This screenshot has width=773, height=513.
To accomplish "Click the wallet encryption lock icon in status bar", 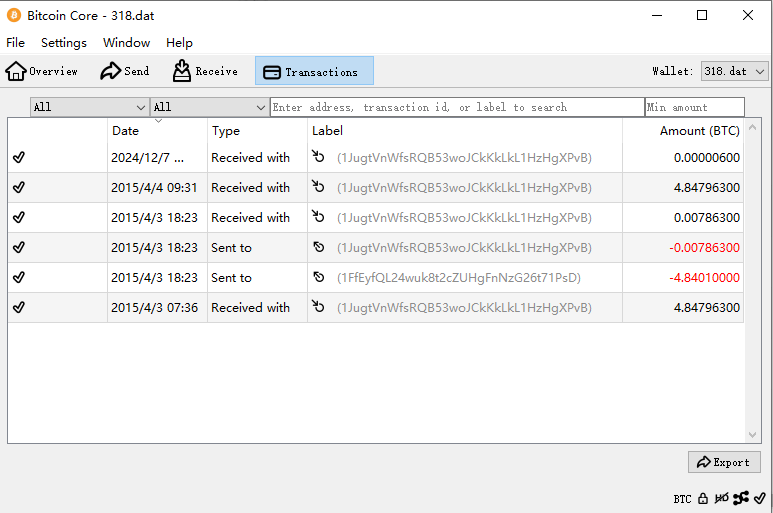I will [x=703, y=498].
